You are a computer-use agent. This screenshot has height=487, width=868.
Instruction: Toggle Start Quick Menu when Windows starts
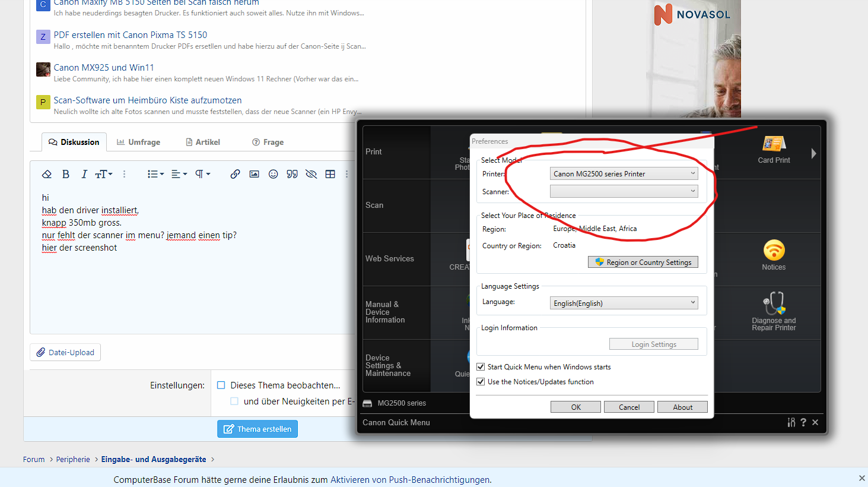tap(481, 367)
